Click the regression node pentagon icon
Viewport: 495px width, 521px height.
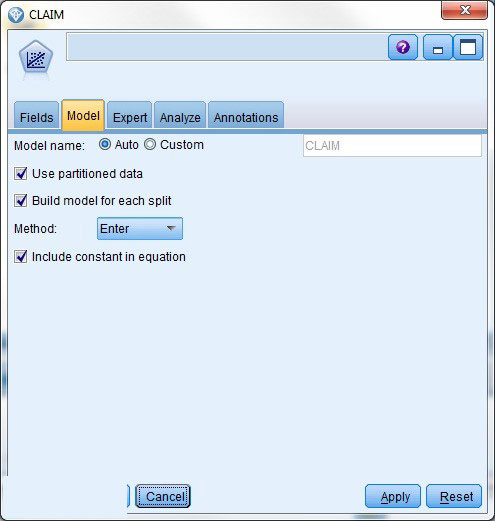(36, 57)
